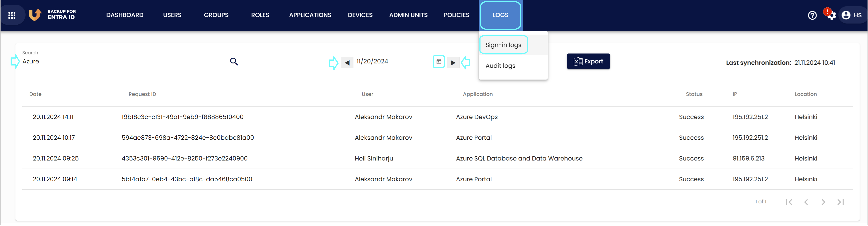Open the Roles section
The width and height of the screenshot is (868, 226).
coord(260,15)
